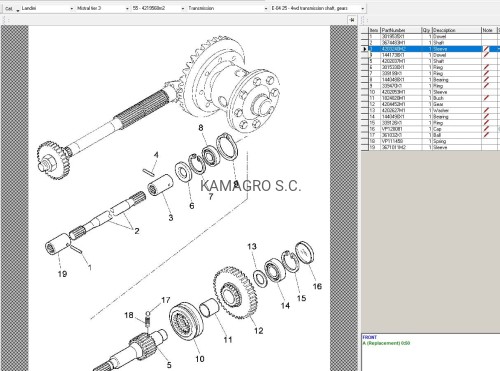Select the item 6 Ring row
The height and width of the screenshot is (371, 500).
(433, 67)
